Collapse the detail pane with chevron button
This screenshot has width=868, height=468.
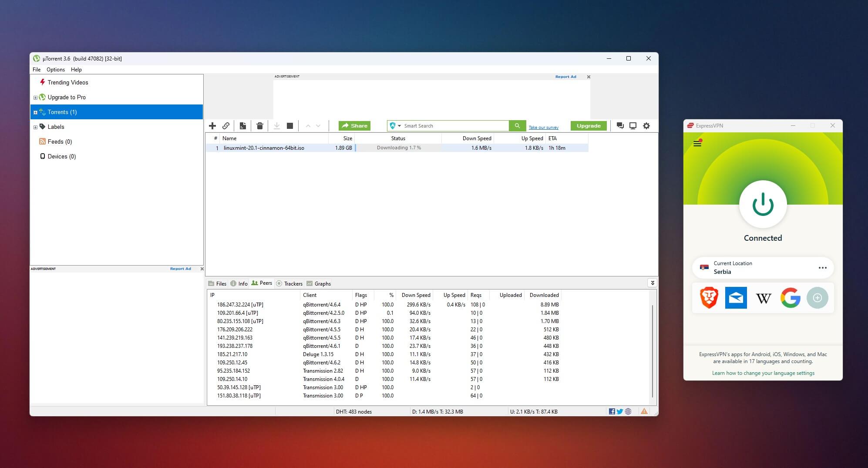pyautogui.click(x=652, y=283)
